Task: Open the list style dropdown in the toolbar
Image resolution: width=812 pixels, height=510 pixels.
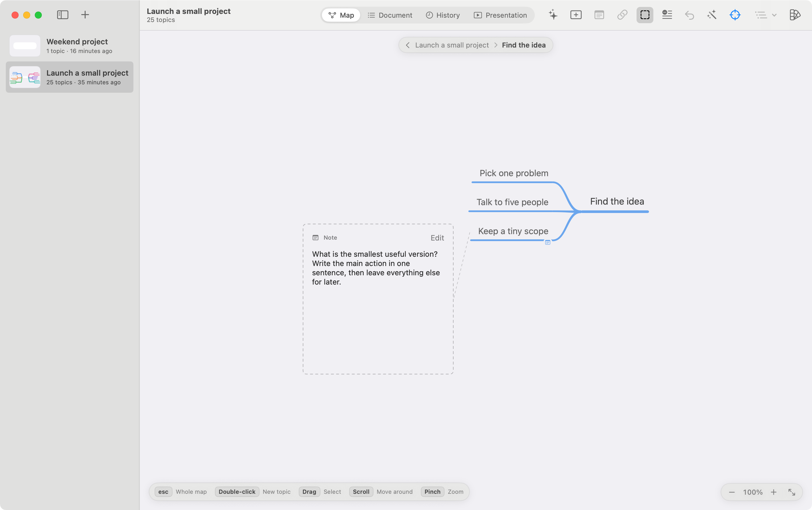Action: pyautogui.click(x=766, y=15)
